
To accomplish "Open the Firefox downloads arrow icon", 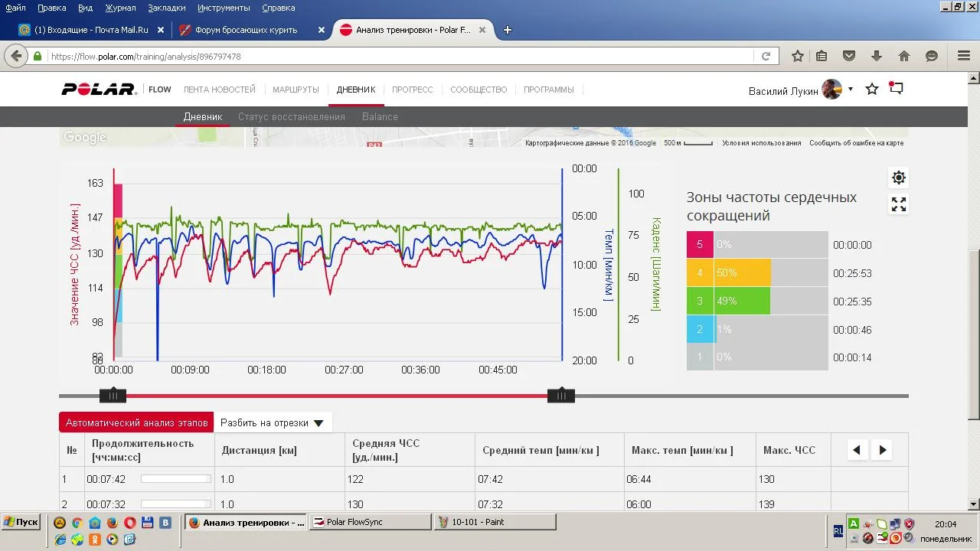I will pos(877,56).
